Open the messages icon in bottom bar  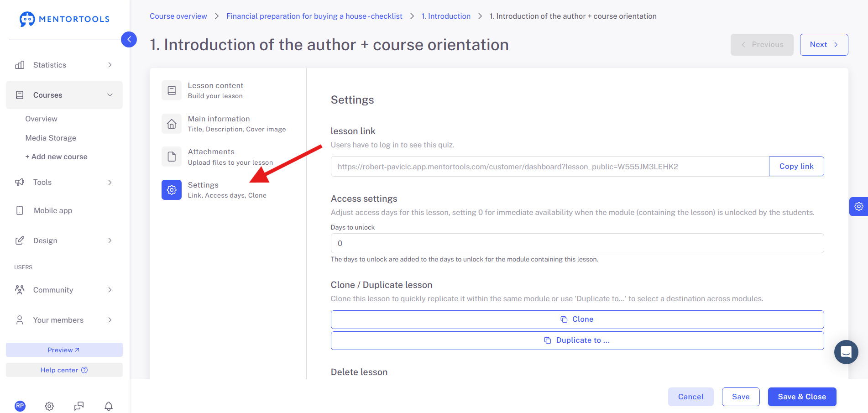(x=79, y=406)
